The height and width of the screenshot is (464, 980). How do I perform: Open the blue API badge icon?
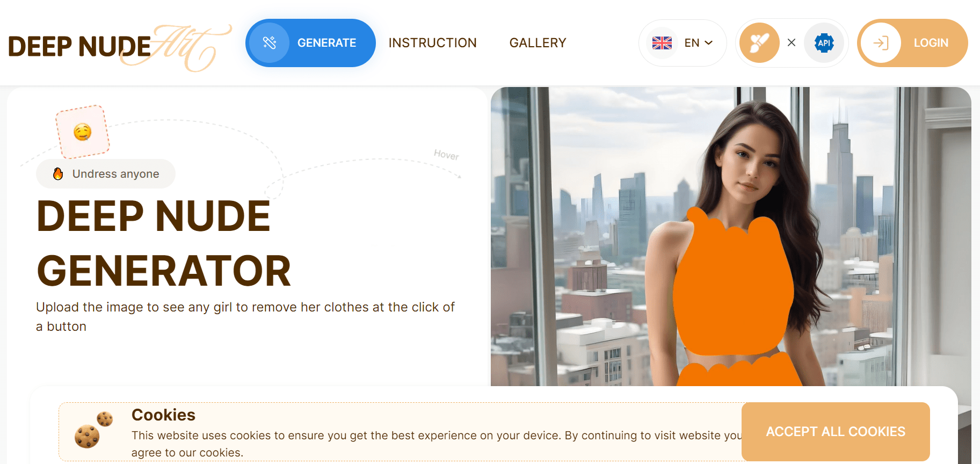[824, 43]
